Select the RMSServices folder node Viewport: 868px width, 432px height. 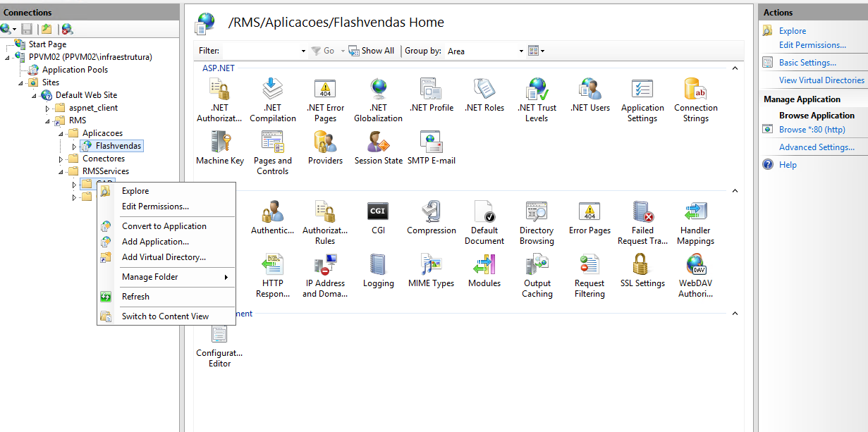(106, 171)
